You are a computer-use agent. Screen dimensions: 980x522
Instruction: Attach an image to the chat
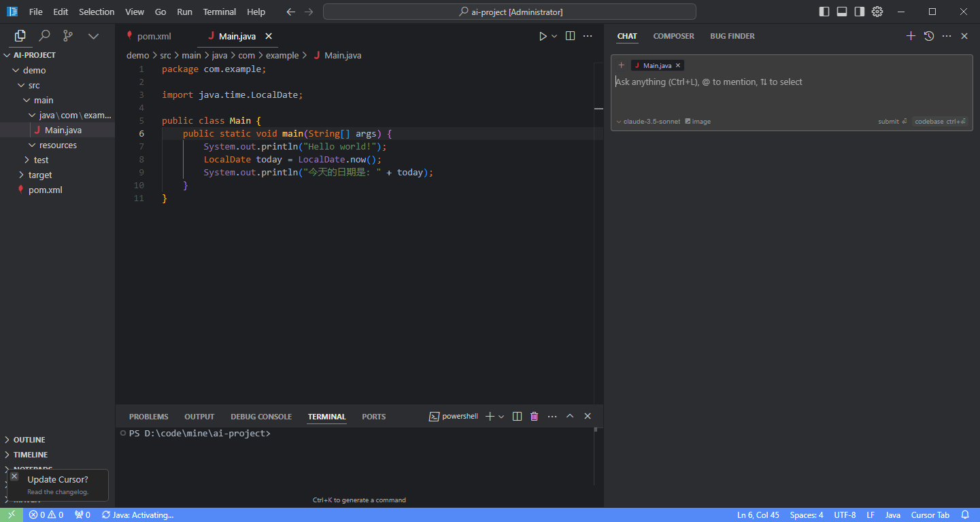[x=698, y=122]
